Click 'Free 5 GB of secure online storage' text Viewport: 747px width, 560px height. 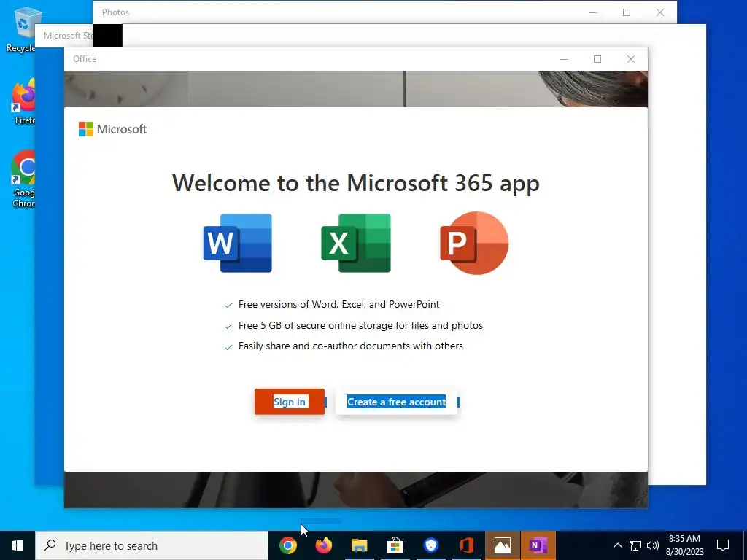click(x=360, y=325)
